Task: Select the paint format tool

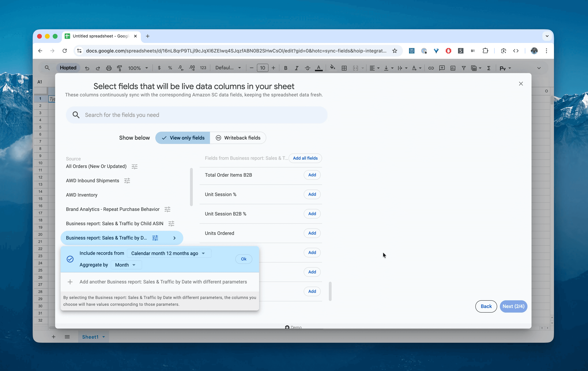Action: coord(120,68)
